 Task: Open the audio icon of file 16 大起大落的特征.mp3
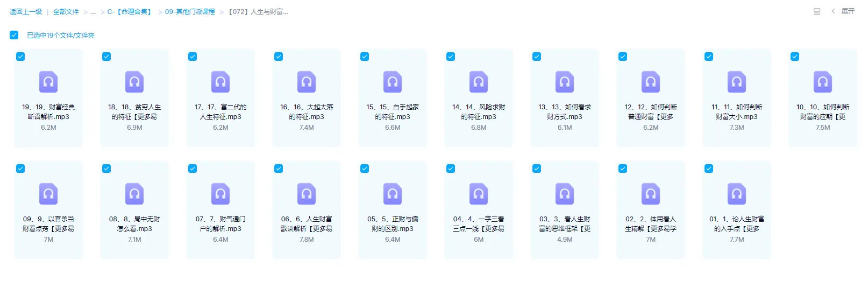(307, 82)
